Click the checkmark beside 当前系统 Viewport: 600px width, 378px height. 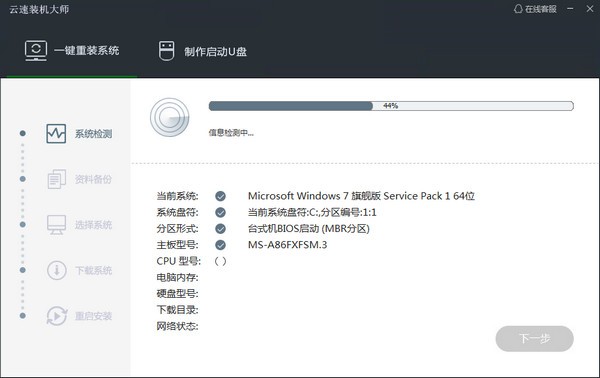coord(220,196)
